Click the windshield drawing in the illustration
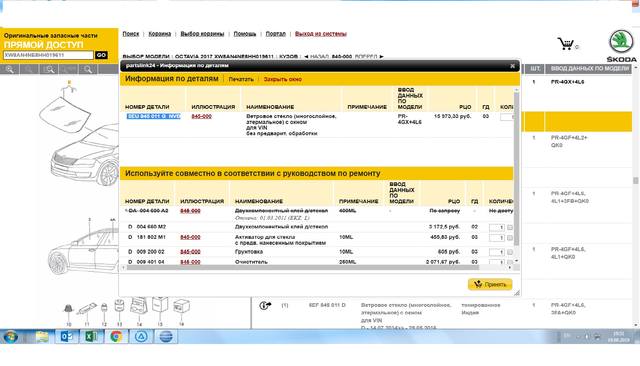640x366 pixels. click(x=64, y=114)
